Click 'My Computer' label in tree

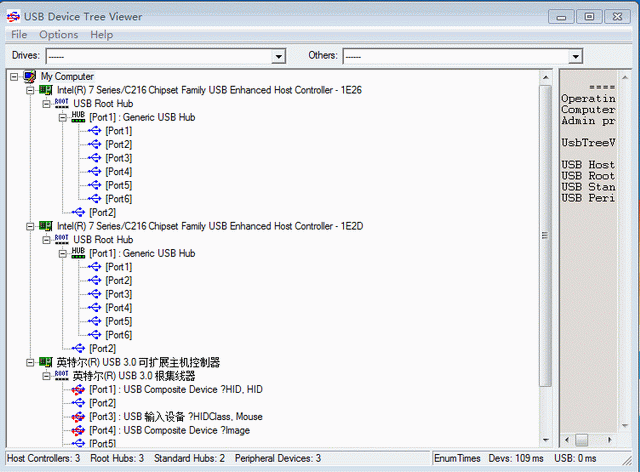pyautogui.click(x=67, y=76)
